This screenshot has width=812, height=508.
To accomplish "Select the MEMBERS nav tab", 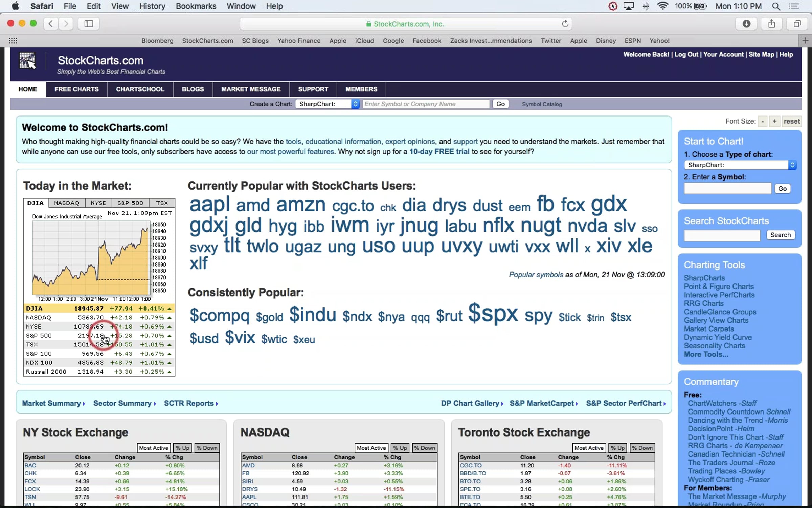I will [x=361, y=89].
